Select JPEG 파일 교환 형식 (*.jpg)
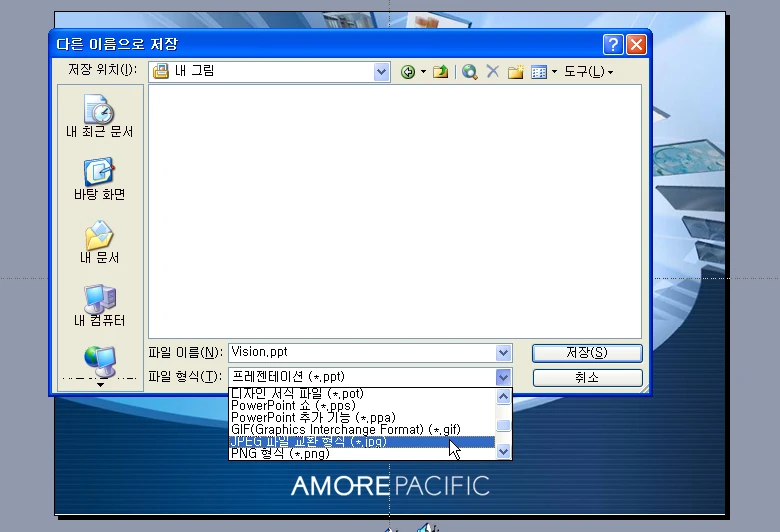The height and width of the screenshot is (532, 780). click(x=362, y=441)
